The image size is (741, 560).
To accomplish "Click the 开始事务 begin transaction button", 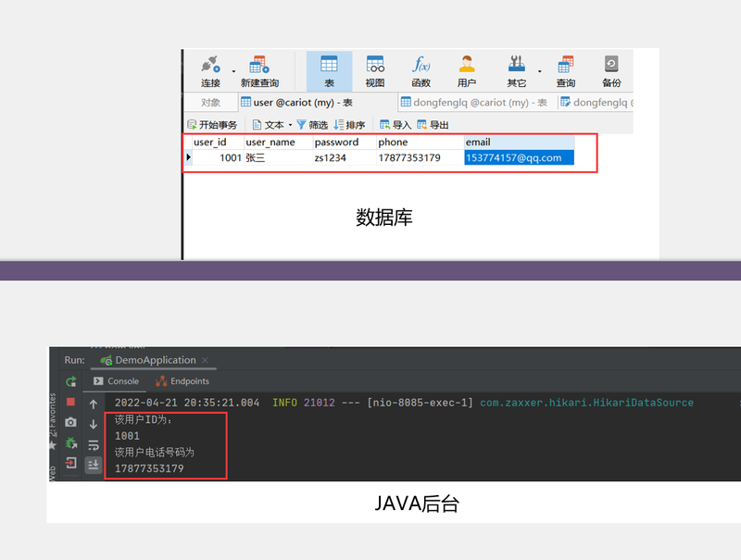I will click(212, 125).
